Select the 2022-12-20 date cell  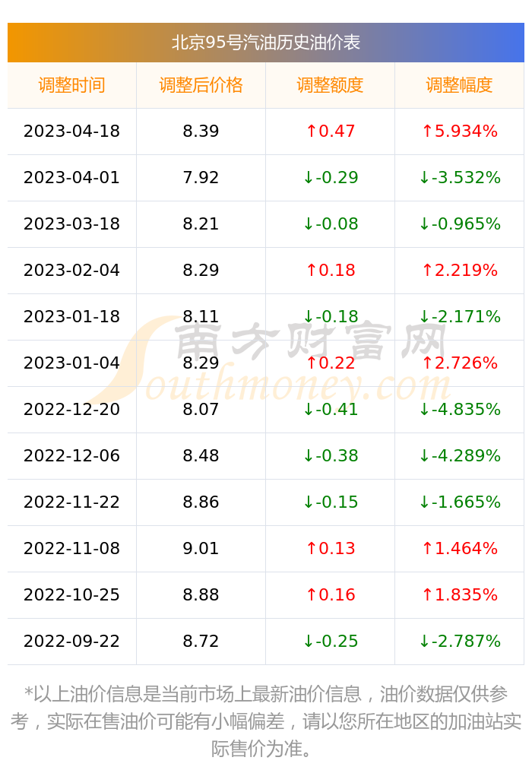tap(71, 409)
